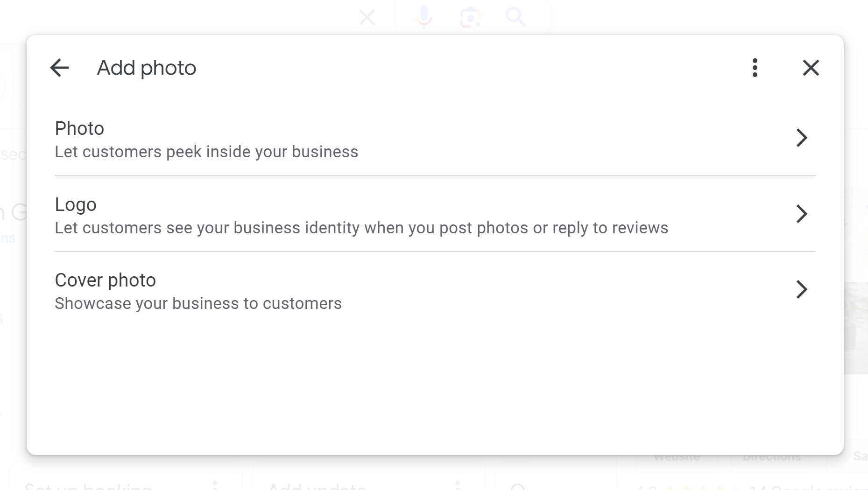Click the search magnifying glass icon
The width and height of the screenshot is (868, 490).
pyautogui.click(x=515, y=17)
